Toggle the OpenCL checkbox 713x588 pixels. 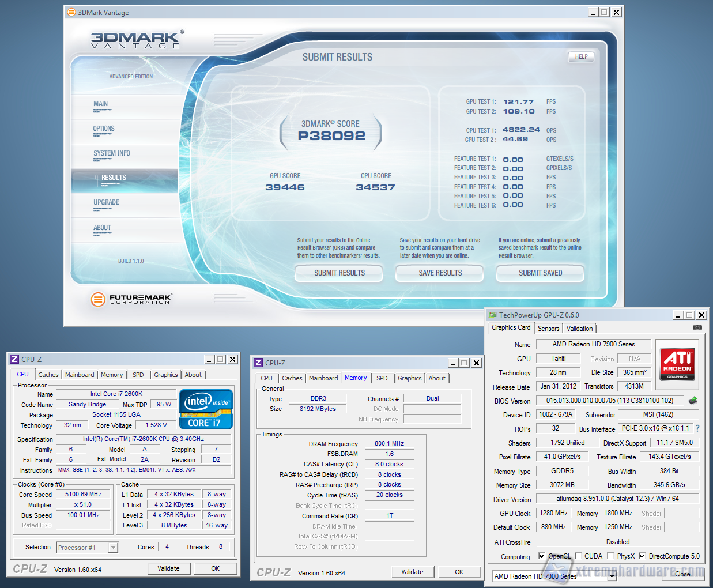[x=542, y=556]
